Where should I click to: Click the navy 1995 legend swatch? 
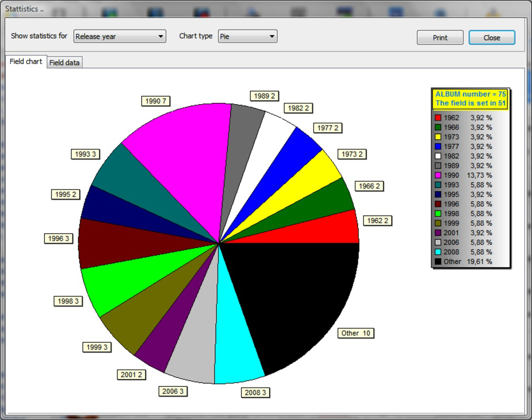point(437,194)
